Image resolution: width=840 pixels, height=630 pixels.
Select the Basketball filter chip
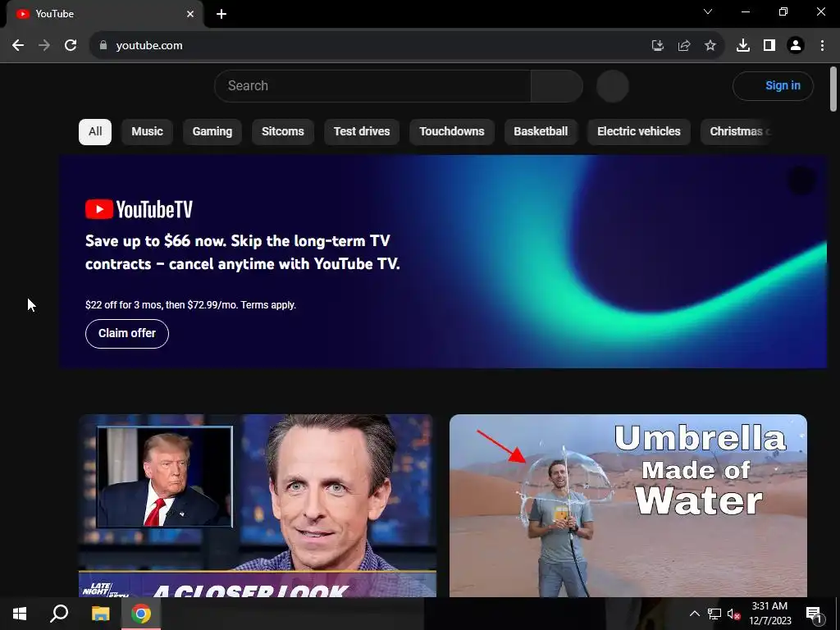point(541,132)
